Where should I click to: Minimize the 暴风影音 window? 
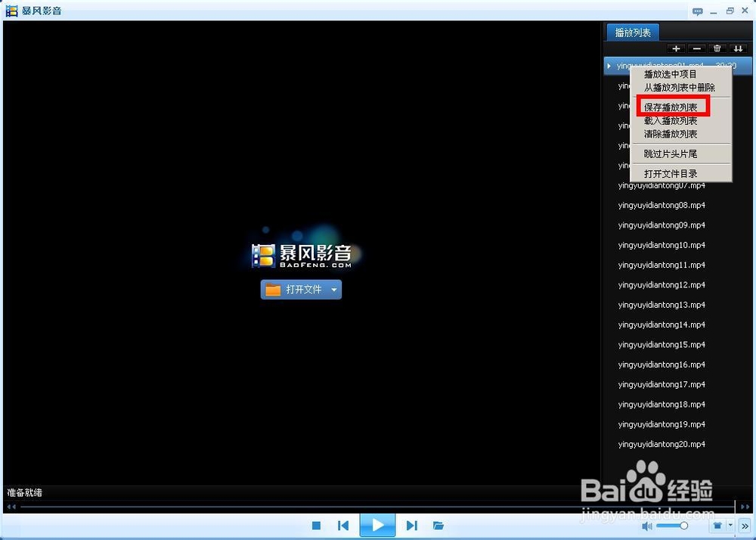pyautogui.click(x=714, y=11)
